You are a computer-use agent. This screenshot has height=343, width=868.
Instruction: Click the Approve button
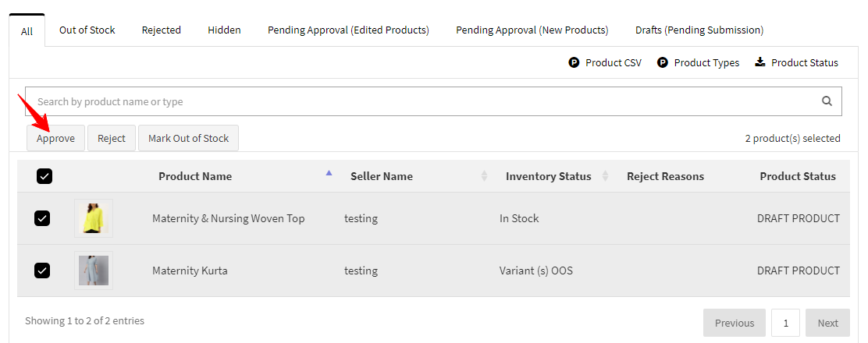55,139
